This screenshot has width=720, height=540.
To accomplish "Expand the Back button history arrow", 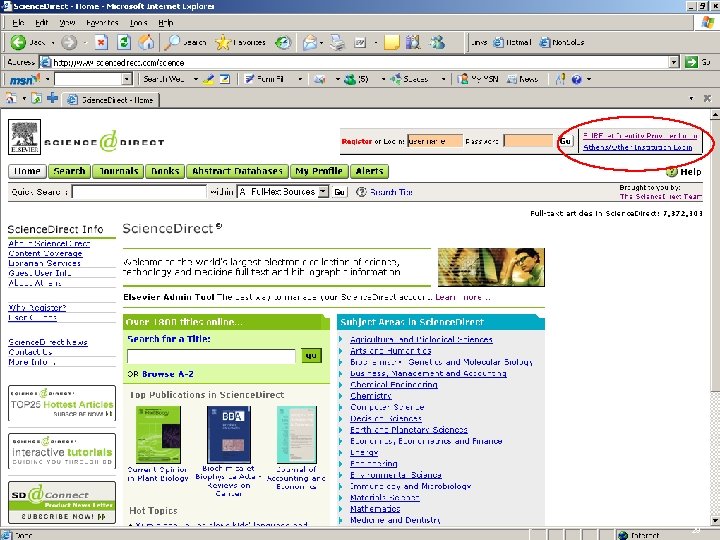I will click(x=53, y=43).
